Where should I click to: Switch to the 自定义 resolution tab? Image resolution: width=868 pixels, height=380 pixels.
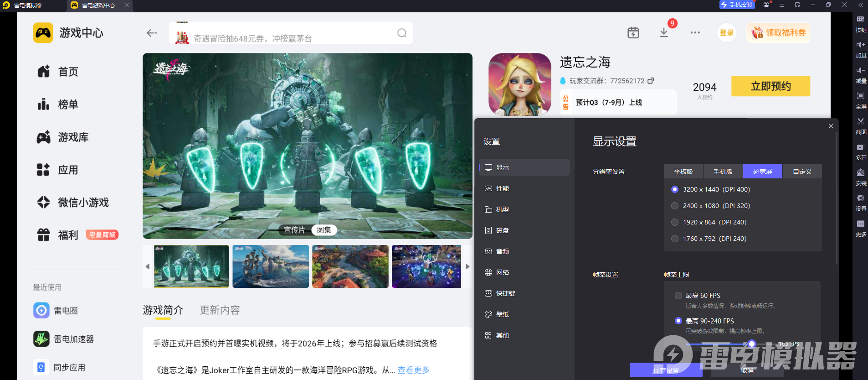tap(802, 171)
